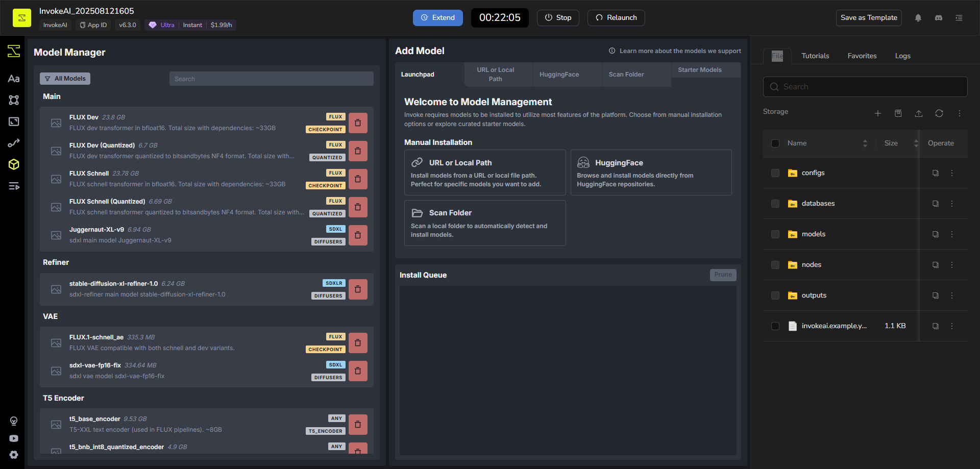Screen dimensions: 980x469
Task: Open the Discord icon in header
Action: tap(939, 18)
